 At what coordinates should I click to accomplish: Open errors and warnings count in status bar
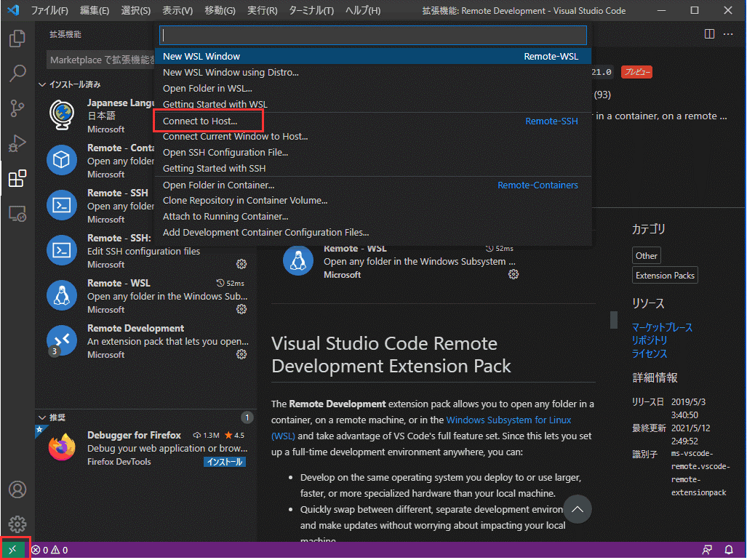(49, 550)
